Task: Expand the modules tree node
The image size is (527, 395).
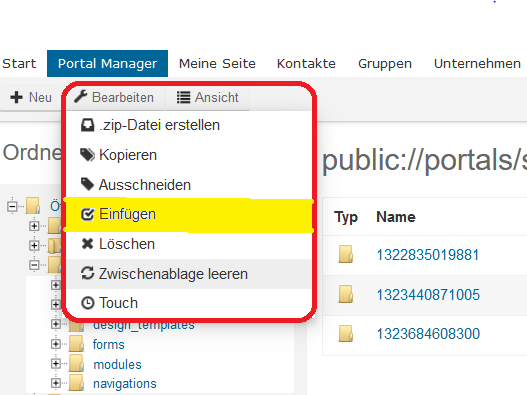Action: pos(55,363)
